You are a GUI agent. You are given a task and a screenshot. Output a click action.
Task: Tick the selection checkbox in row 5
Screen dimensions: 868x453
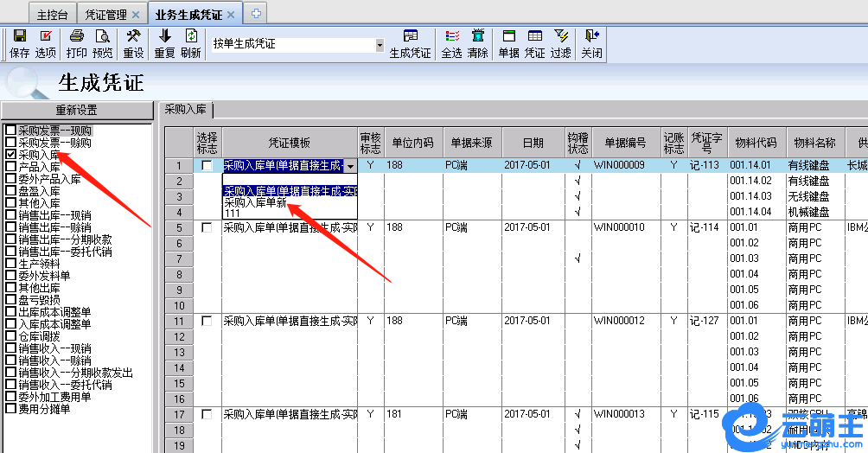point(207,227)
